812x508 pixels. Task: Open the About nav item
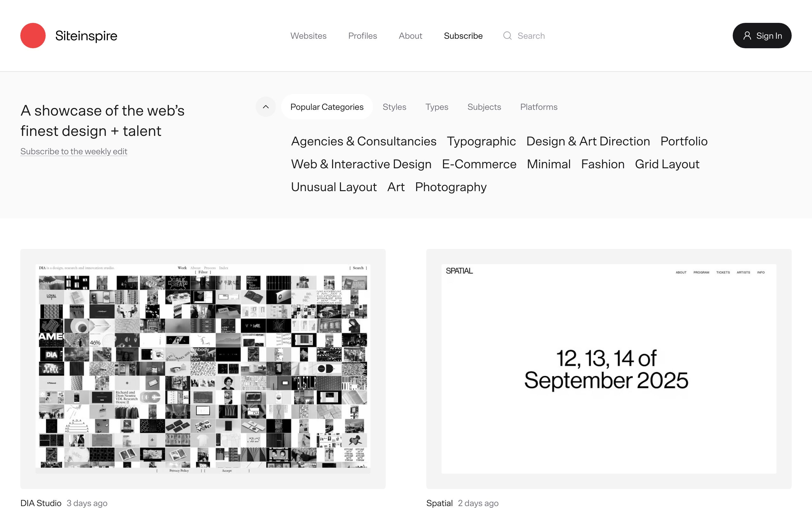tap(410, 36)
